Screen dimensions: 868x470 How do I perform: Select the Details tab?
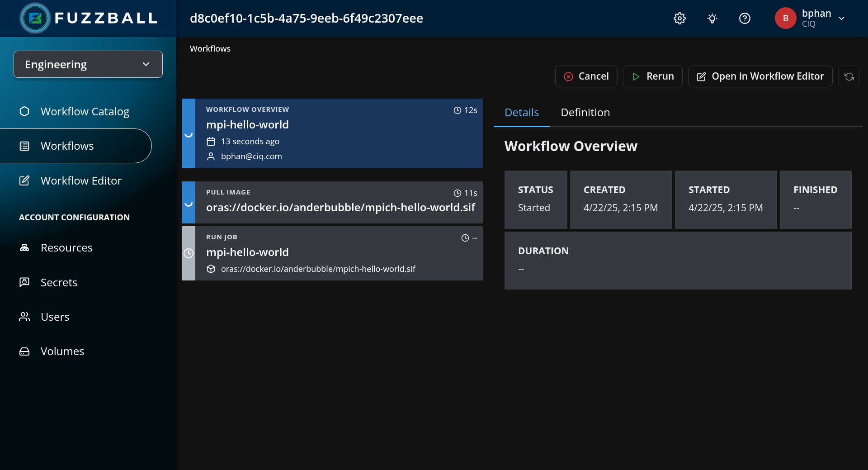[x=521, y=112]
